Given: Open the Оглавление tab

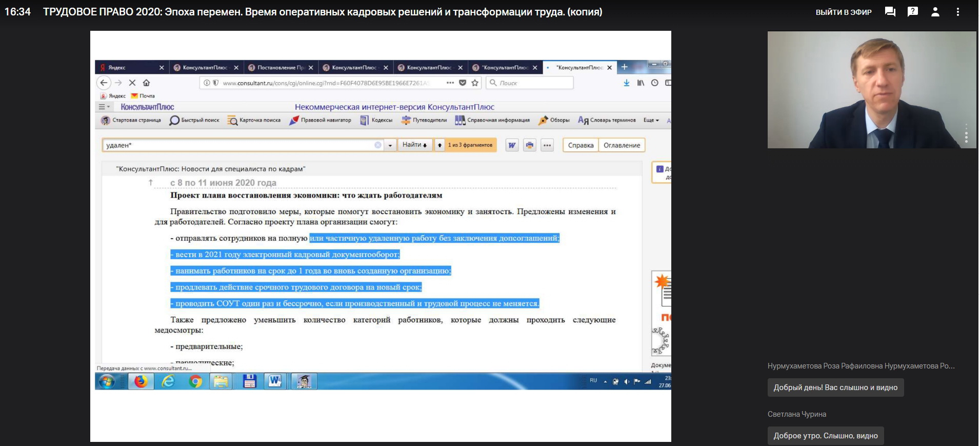Looking at the screenshot, I should (x=622, y=145).
